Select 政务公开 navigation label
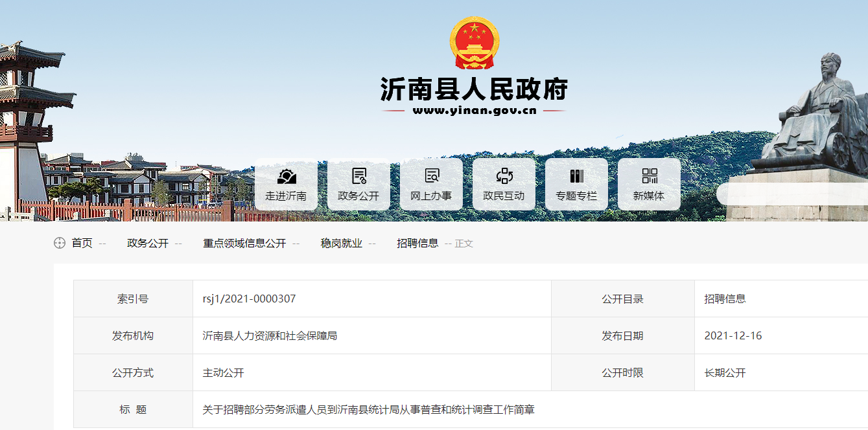 pyautogui.click(x=358, y=196)
